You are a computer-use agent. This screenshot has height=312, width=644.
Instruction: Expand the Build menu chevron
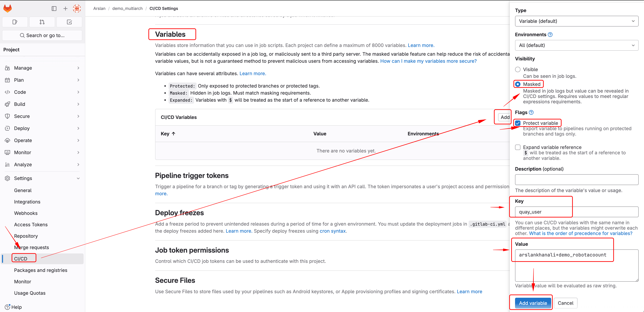(x=78, y=104)
